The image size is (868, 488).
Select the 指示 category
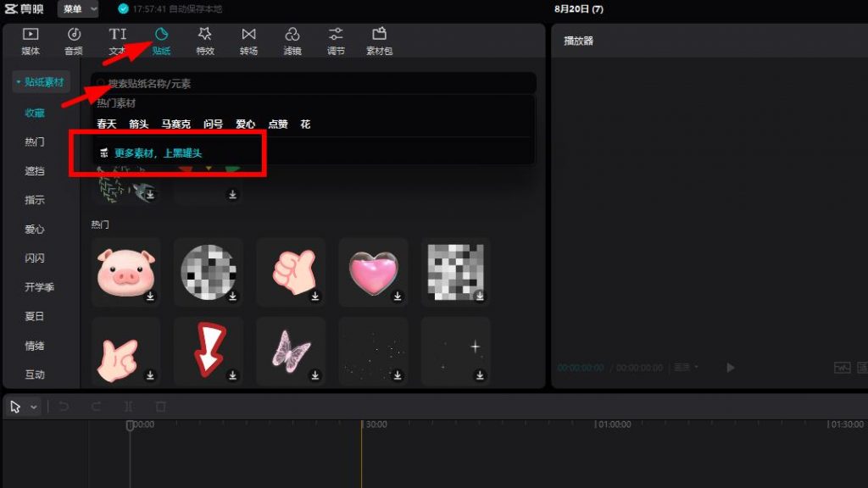pyautogui.click(x=34, y=200)
